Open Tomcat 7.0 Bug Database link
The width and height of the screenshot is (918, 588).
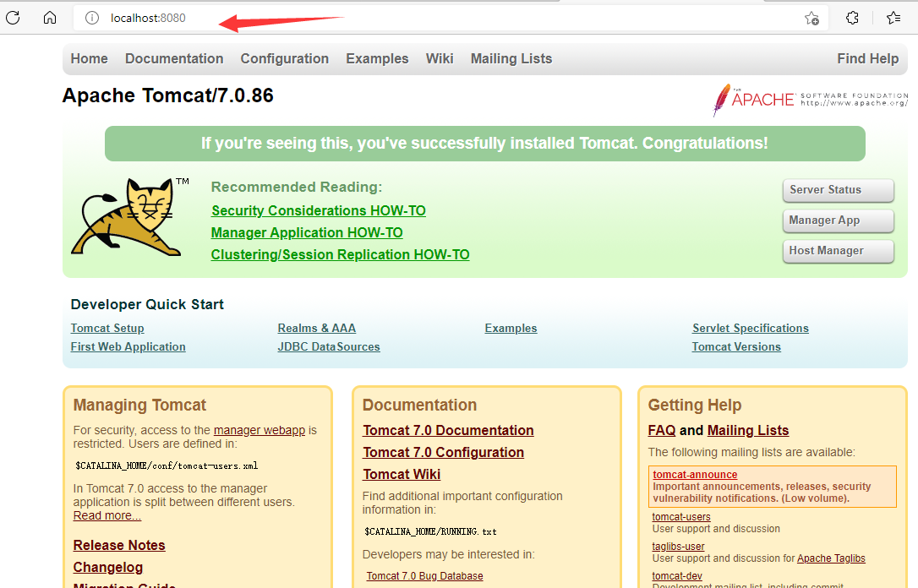click(x=424, y=576)
